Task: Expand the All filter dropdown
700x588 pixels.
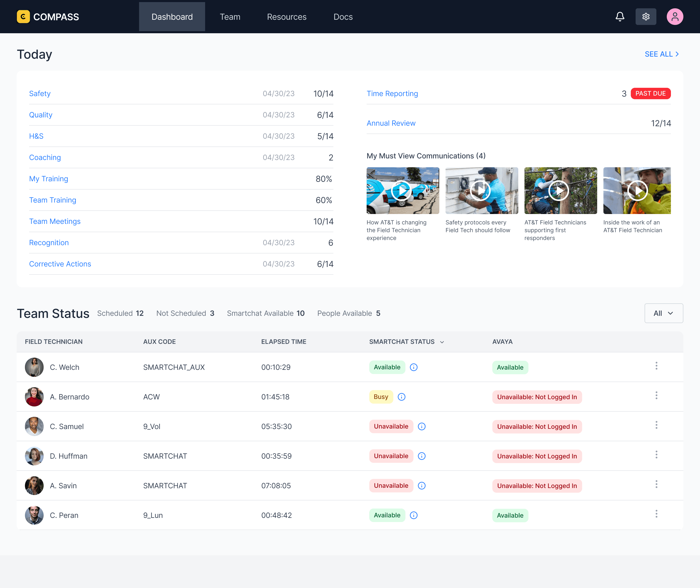Action: tap(663, 313)
